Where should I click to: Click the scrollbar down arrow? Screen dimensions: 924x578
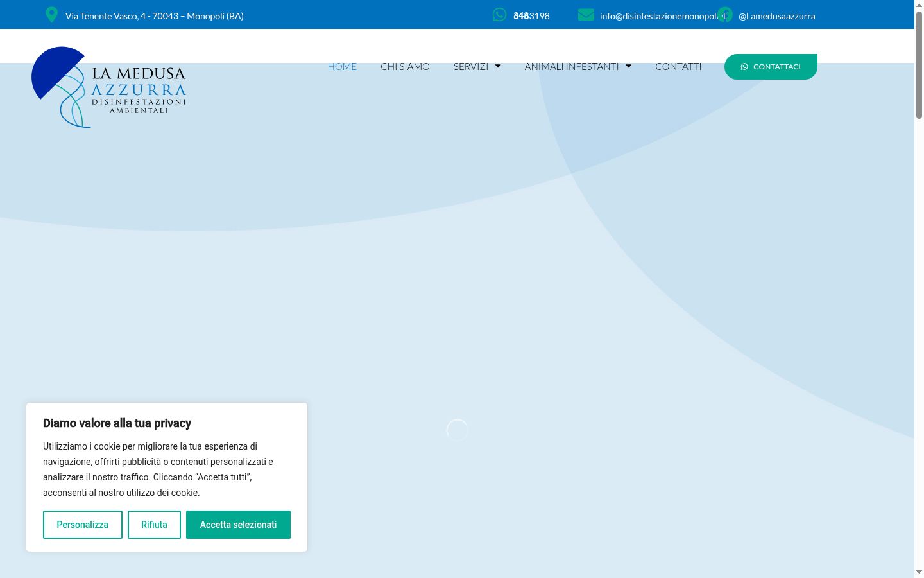919,572
